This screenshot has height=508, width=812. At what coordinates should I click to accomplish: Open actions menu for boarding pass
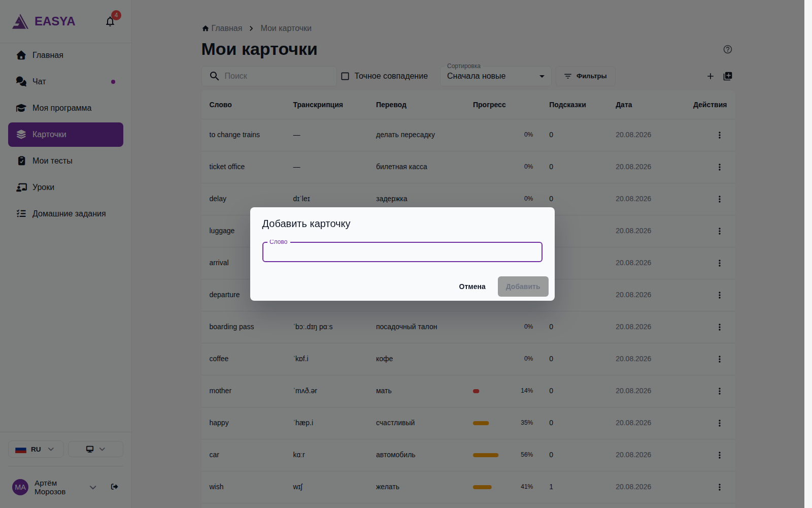coord(720,327)
